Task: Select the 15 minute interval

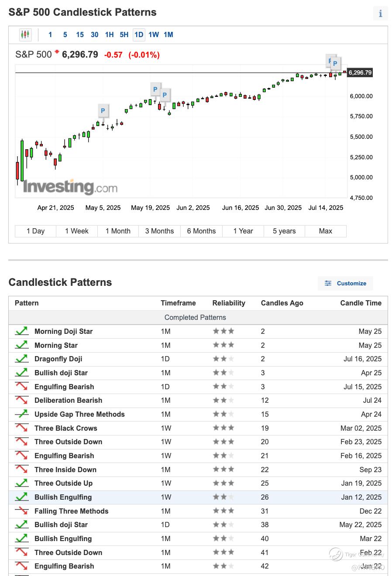Action: 80,34
